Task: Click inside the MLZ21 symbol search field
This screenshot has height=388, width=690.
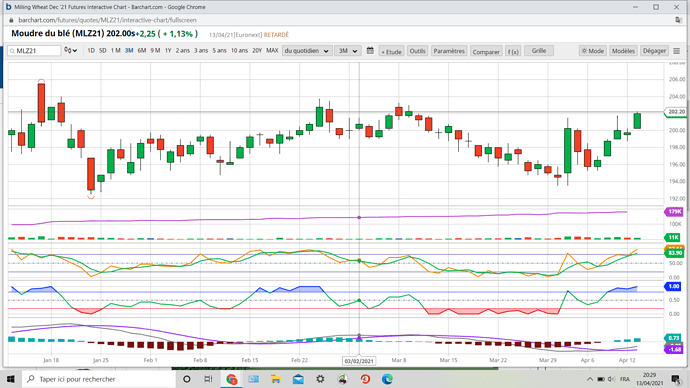Action: coord(34,51)
